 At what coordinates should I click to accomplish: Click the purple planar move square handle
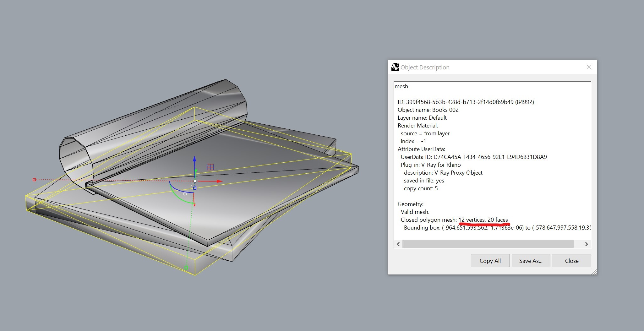pyautogui.click(x=210, y=167)
